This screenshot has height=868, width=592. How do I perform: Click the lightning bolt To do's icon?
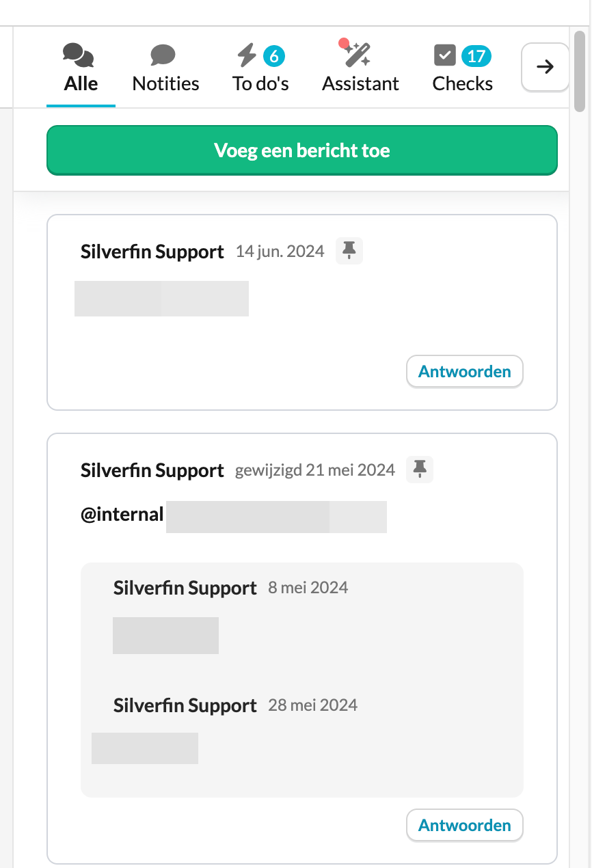[245, 55]
